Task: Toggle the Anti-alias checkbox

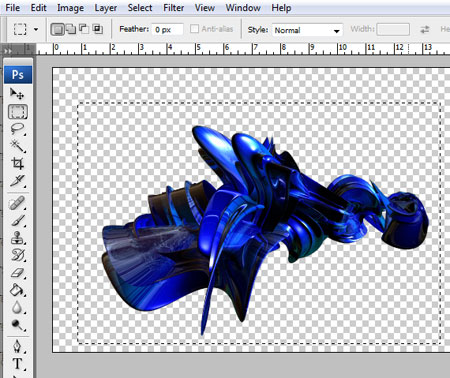Action: (194, 29)
